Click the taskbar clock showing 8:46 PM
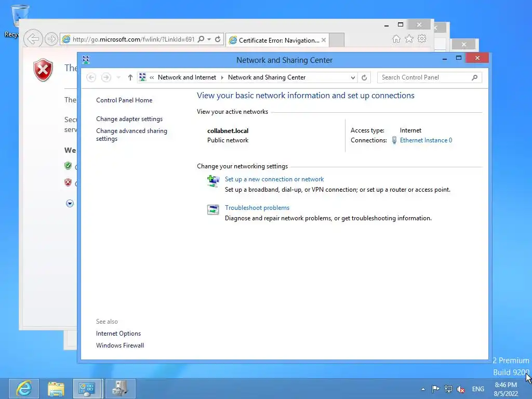This screenshot has width=532, height=399. 506,389
